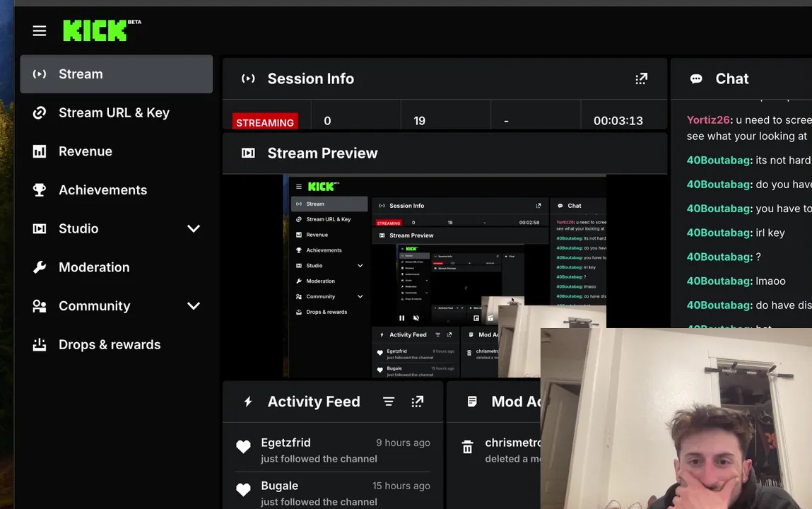The image size is (812, 509).
Task: Open the hamburger menu beside the Kick logo
Action: [x=40, y=31]
